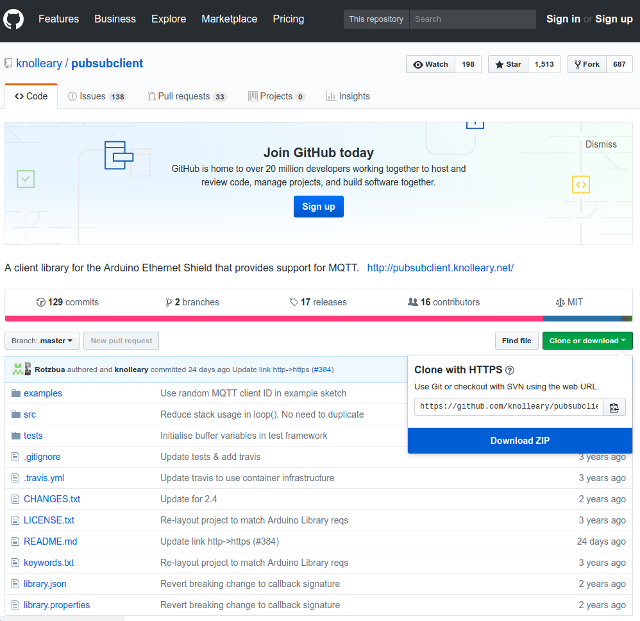Switch to the Code tab
The image size is (640, 621).
(31, 96)
